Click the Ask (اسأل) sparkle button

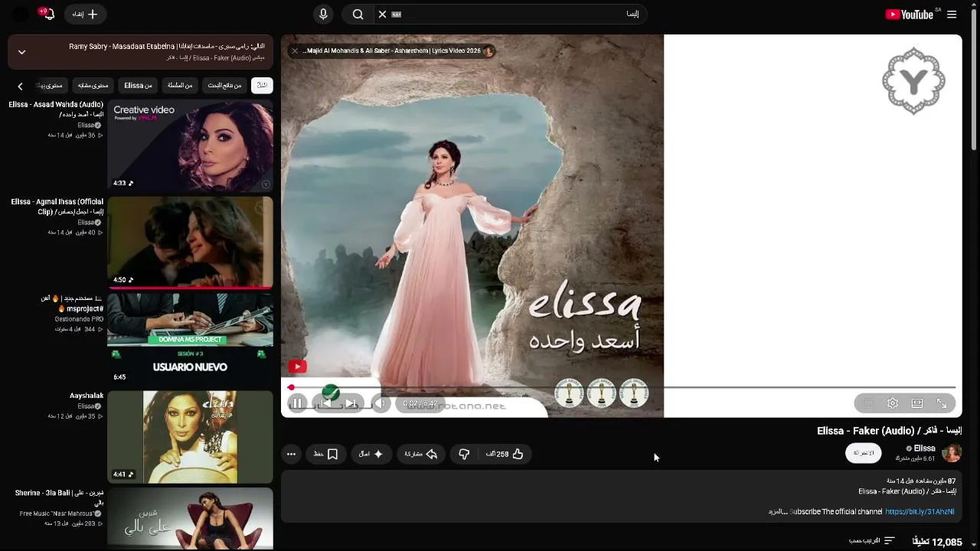(371, 454)
